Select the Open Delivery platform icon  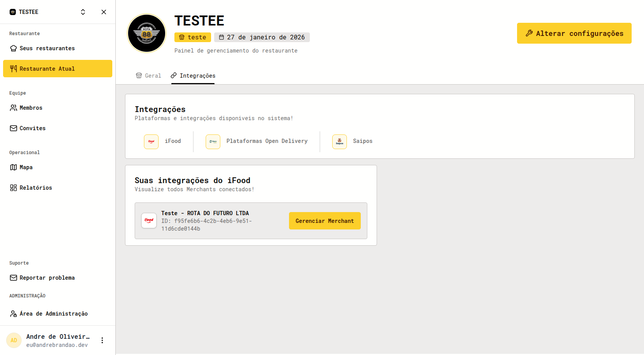(213, 142)
